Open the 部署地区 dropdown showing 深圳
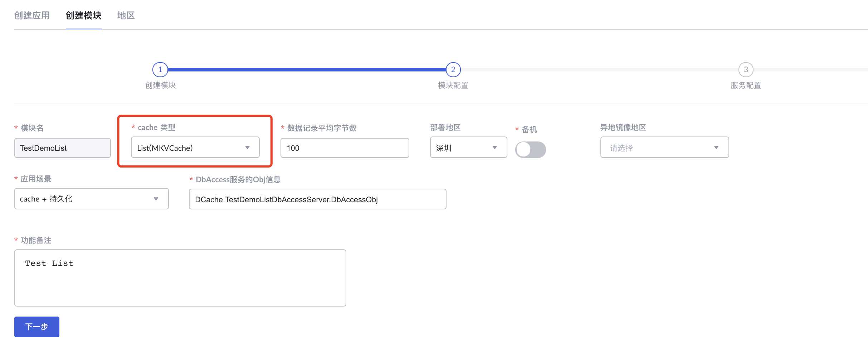 coord(468,147)
